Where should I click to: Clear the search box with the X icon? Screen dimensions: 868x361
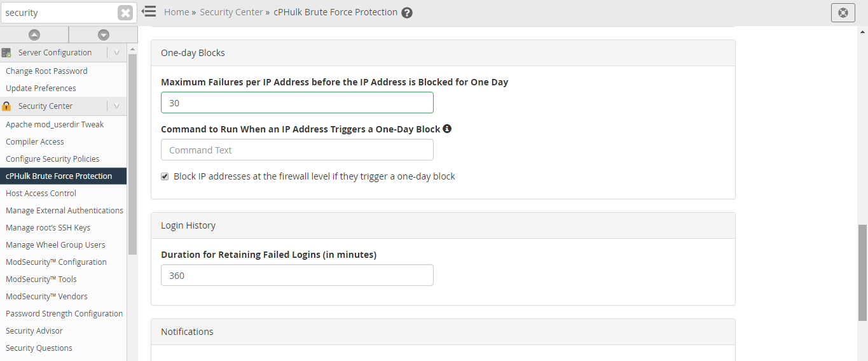point(125,13)
